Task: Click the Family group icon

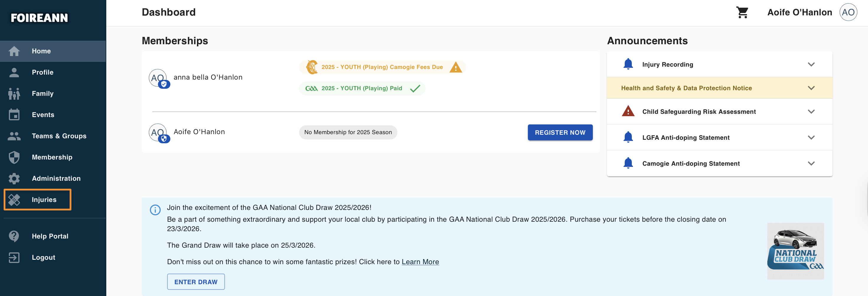Action: 14,93
